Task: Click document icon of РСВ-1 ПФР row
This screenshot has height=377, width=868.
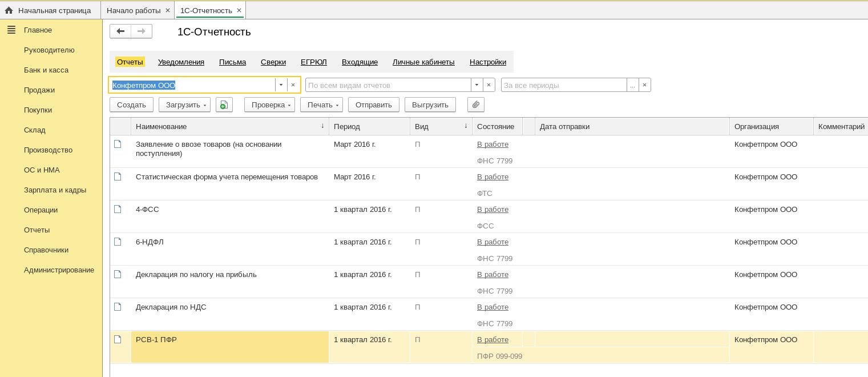Action: [118, 339]
